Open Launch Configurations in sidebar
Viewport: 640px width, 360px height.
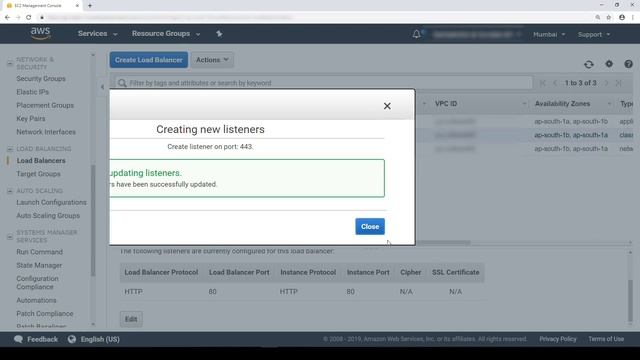pos(51,202)
